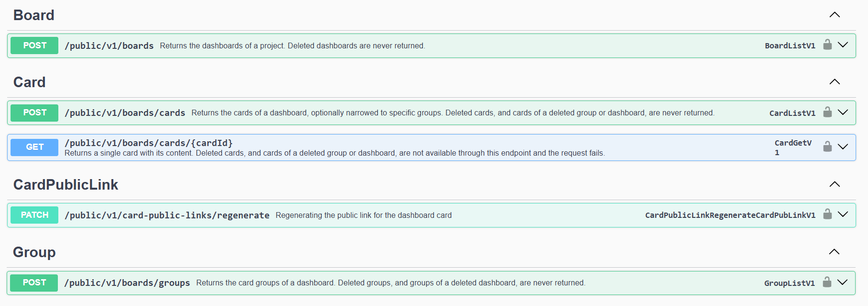This screenshot has height=306, width=868.
Task: Click the BoardListV1 operation ID
Action: point(790,46)
